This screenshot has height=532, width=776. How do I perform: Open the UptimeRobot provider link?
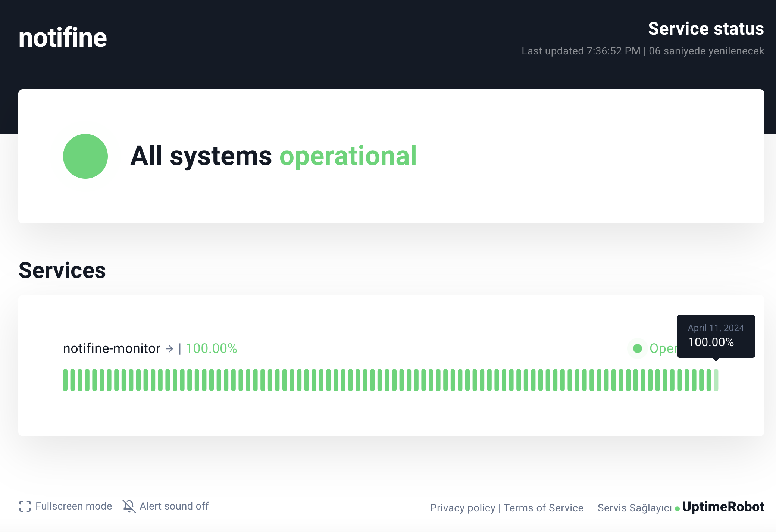[723, 507]
